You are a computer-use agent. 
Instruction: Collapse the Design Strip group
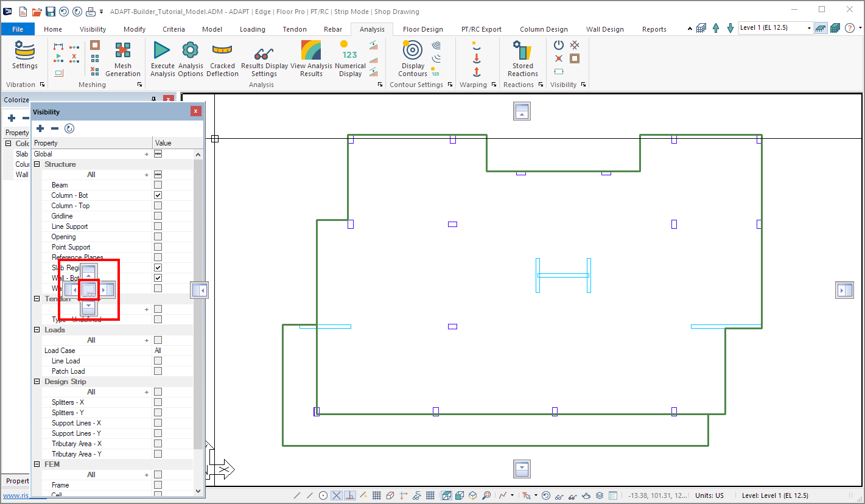37,382
